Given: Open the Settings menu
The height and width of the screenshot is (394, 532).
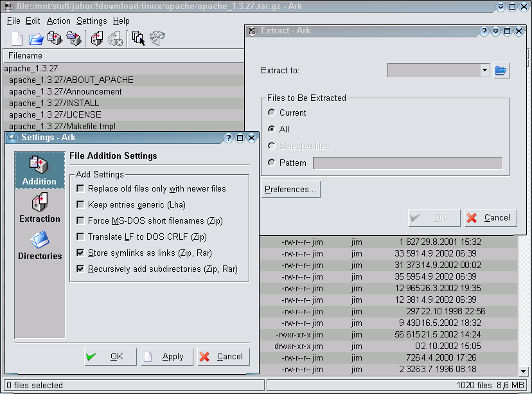Looking at the screenshot, I should [91, 21].
